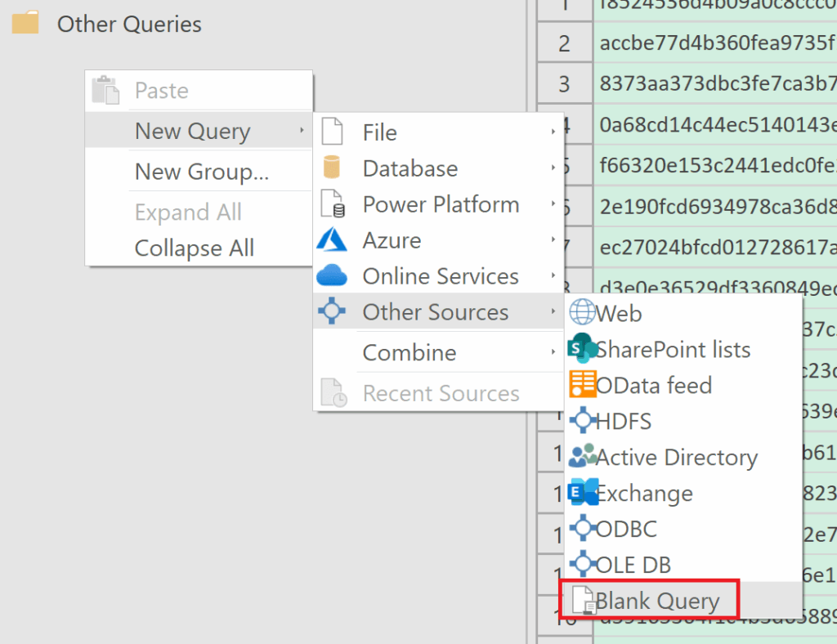Viewport: 837px width, 644px height.
Task: Choose the ODBC menu entry
Action: (x=626, y=529)
